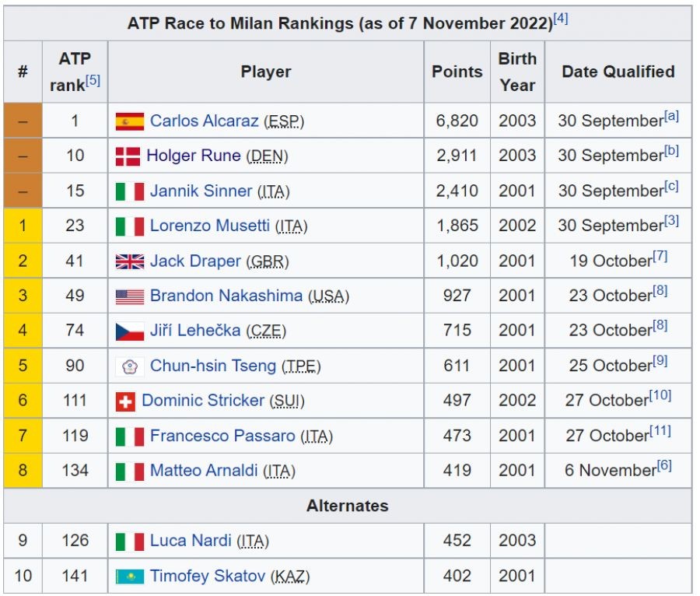This screenshot has width=700, height=596.
Task: Click the Denmark flag next to Holger Rune
Action: coord(128,156)
